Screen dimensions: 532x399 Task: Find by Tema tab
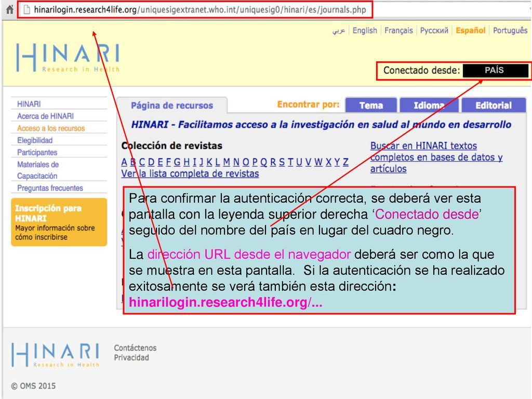[x=371, y=105]
